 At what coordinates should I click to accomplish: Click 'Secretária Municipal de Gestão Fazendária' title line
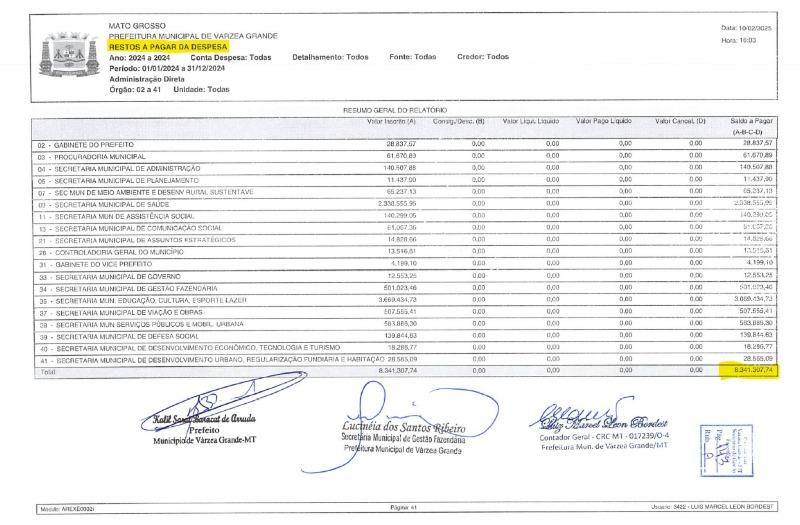tap(403, 439)
